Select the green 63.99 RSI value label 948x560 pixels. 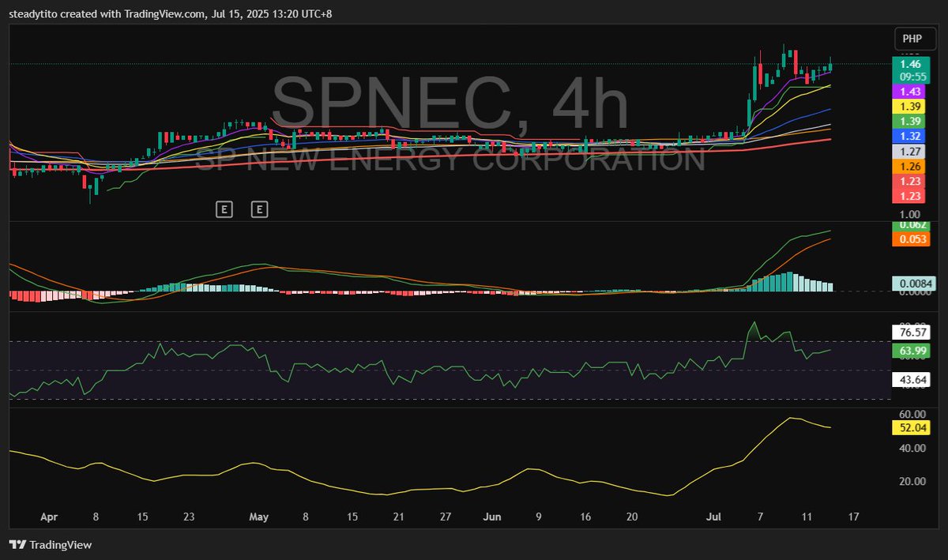click(910, 351)
